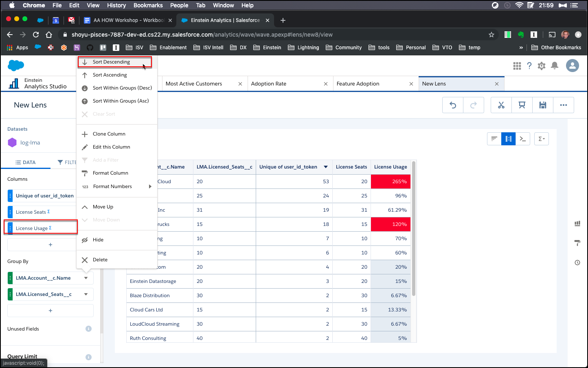Image resolution: width=588 pixels, height=368 pixels.
Task: Open the chart properties icon on right edge
Action: click(x=577, y=223)
